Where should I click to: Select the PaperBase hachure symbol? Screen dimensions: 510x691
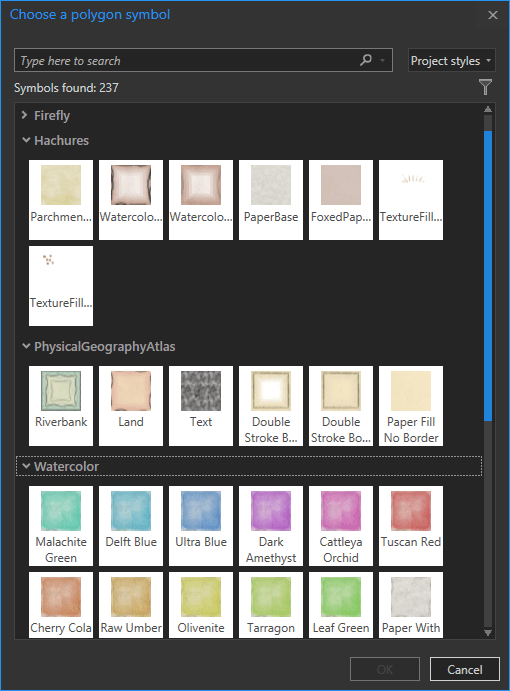click(x=271, y=200)
